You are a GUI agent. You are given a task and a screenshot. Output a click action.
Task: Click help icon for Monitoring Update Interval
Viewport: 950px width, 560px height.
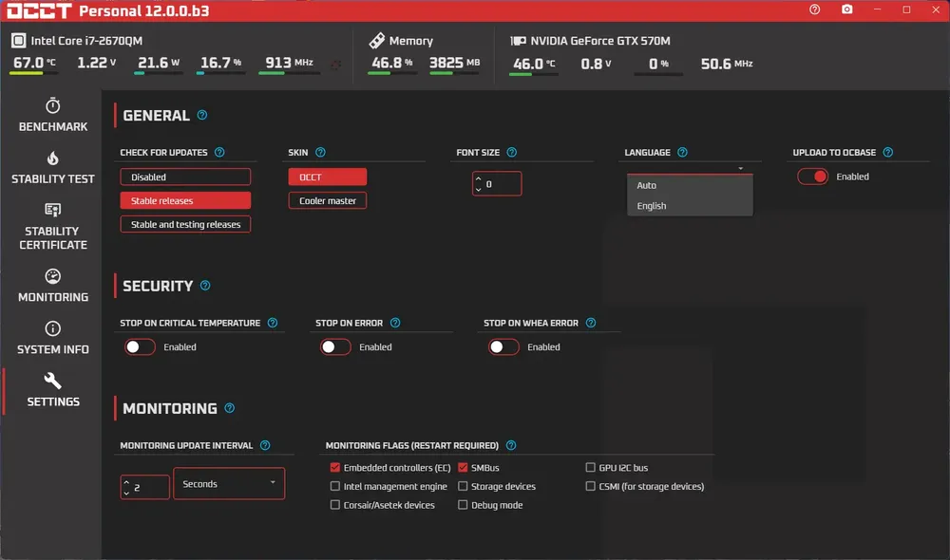click(265, 445)
